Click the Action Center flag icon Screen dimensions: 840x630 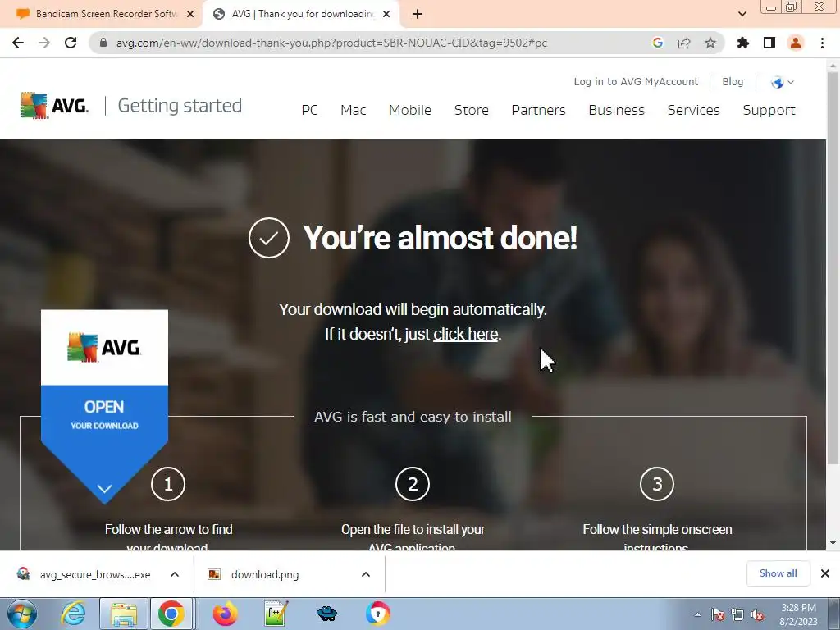pyautogui.click(x=718, y=614)
